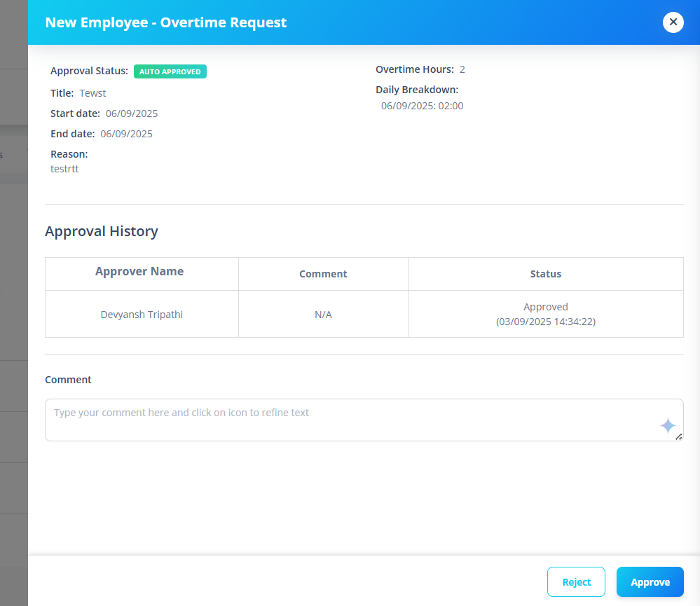Select the title value Tewst
Screen dimensions: 700x606
click(92, 93)
